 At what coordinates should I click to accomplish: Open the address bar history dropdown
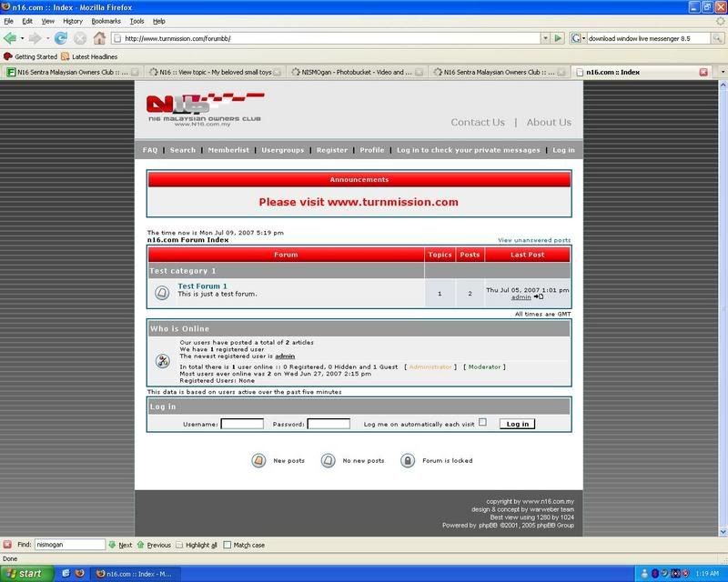pos(545,39)
